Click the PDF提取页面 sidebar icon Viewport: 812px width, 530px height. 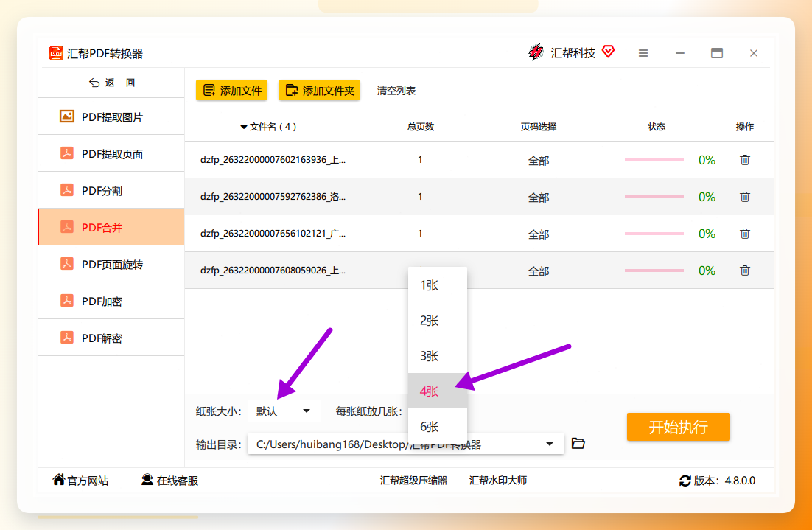pyautogui.click(x=67, y=153)
